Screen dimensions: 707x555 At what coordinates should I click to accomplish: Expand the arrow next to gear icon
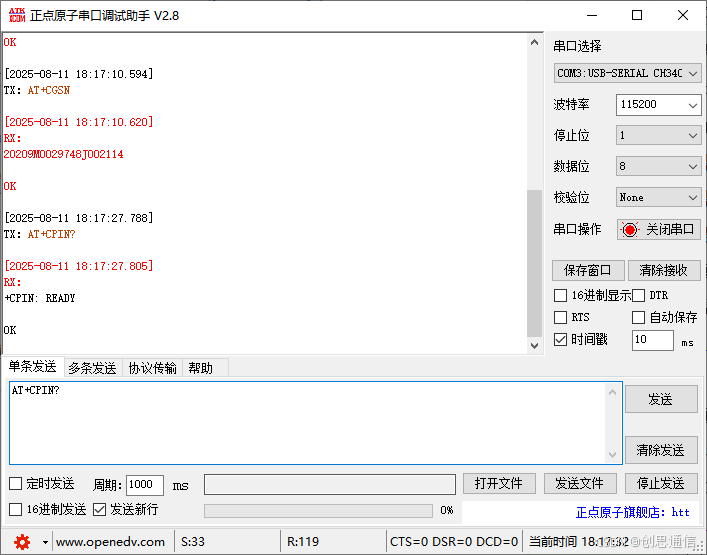45,542
